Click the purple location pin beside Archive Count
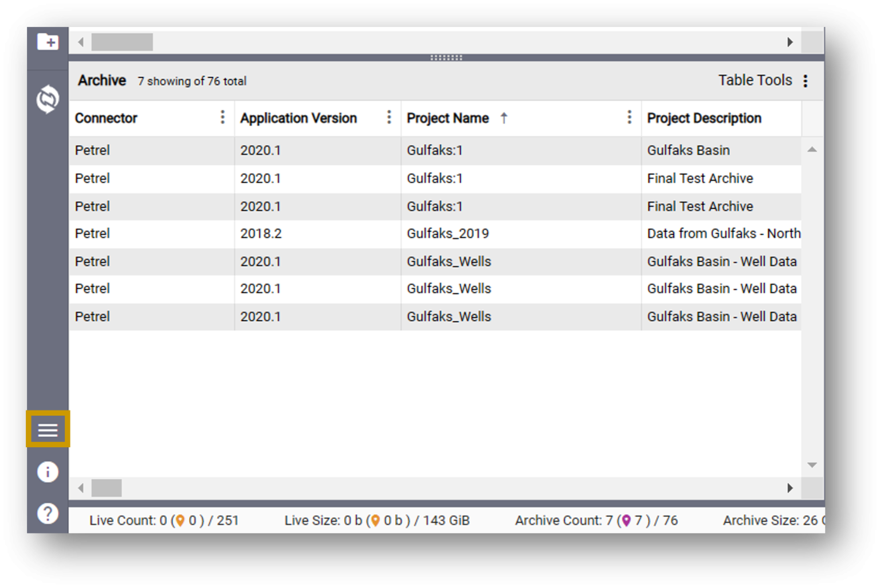Image resolution: width=880 pixels, height=588 pixels. tap(626, 520)
